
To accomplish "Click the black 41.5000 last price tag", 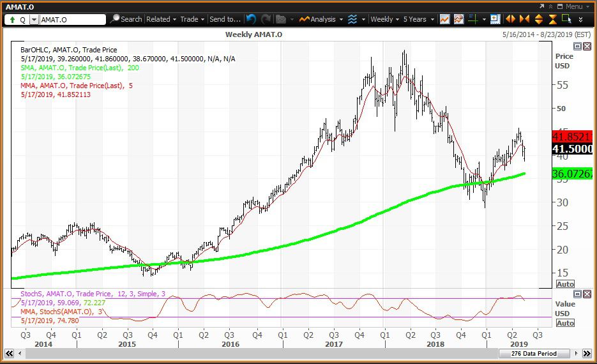I will tap(572, 149).
